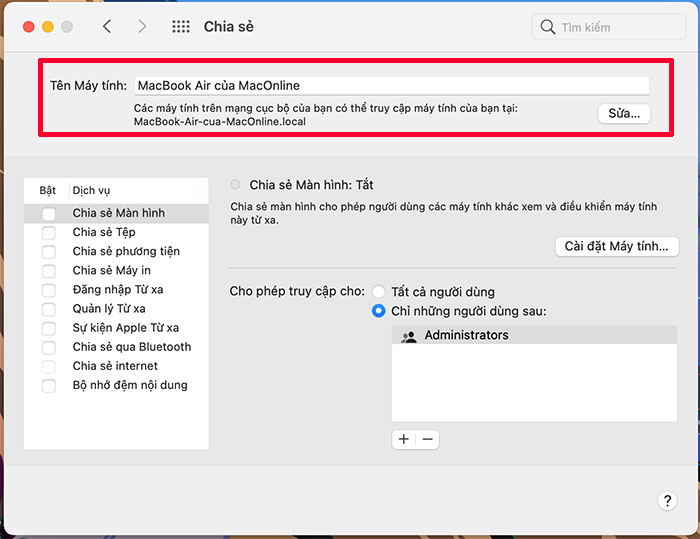Click the Sửa... button
Viewport: 700px width, 539px height.
point(624,113)
